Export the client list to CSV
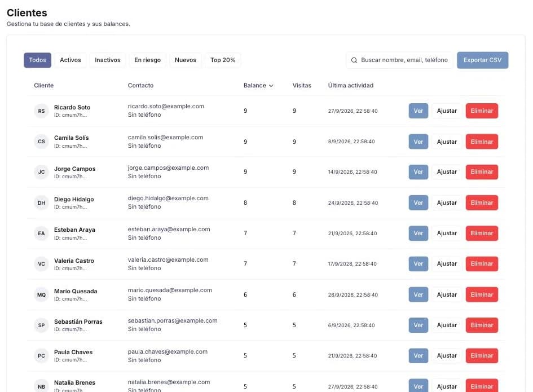533x392 pixels. click(482, 60)
